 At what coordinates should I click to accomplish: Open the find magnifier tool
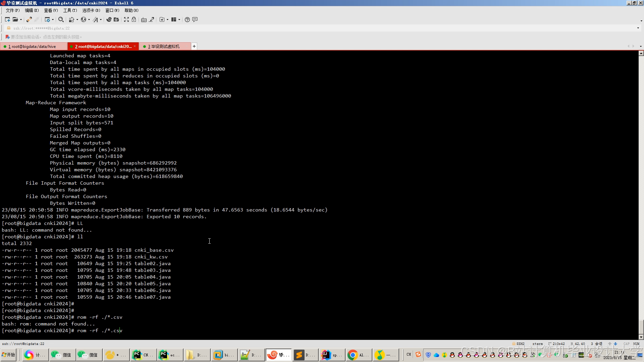pyautogui.click(x=61, y=19)
